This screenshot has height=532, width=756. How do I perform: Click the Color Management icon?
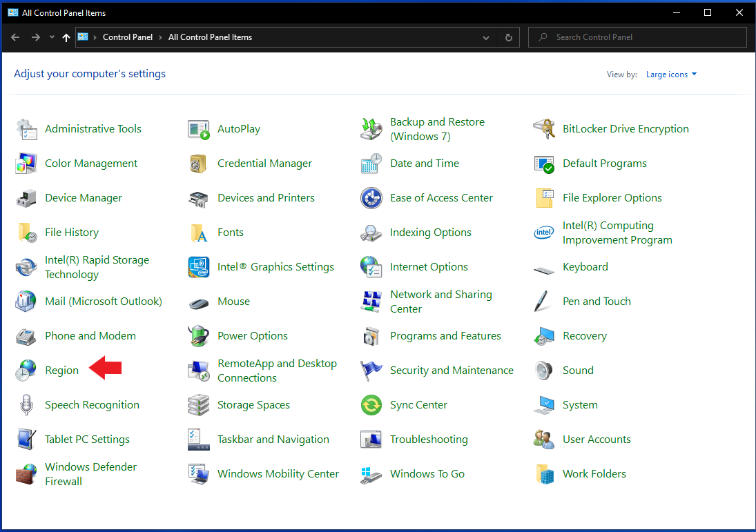click(x=26, y=164)
